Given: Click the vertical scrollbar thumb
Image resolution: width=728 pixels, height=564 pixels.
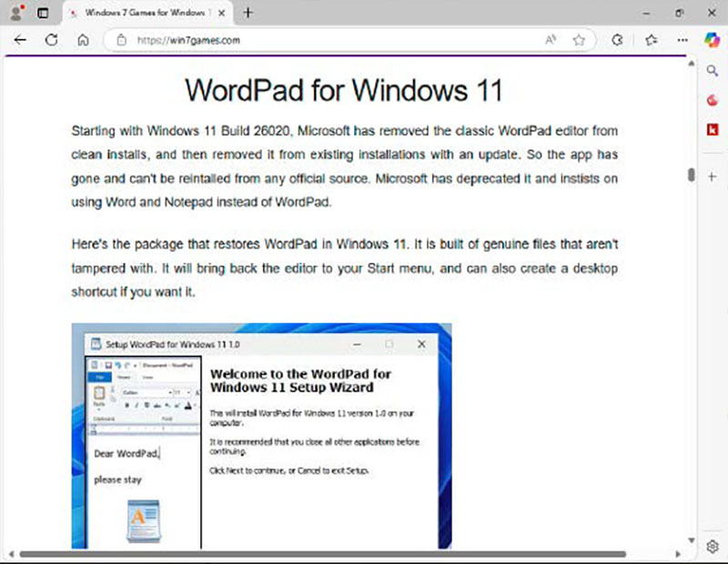Looking at the screenshot, I should [x=692, y=175].
